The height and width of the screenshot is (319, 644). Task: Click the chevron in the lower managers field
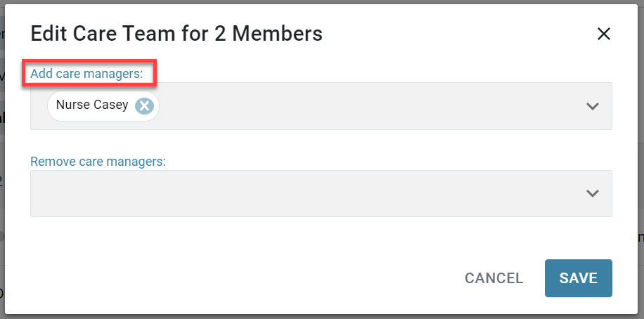[592, 193]
